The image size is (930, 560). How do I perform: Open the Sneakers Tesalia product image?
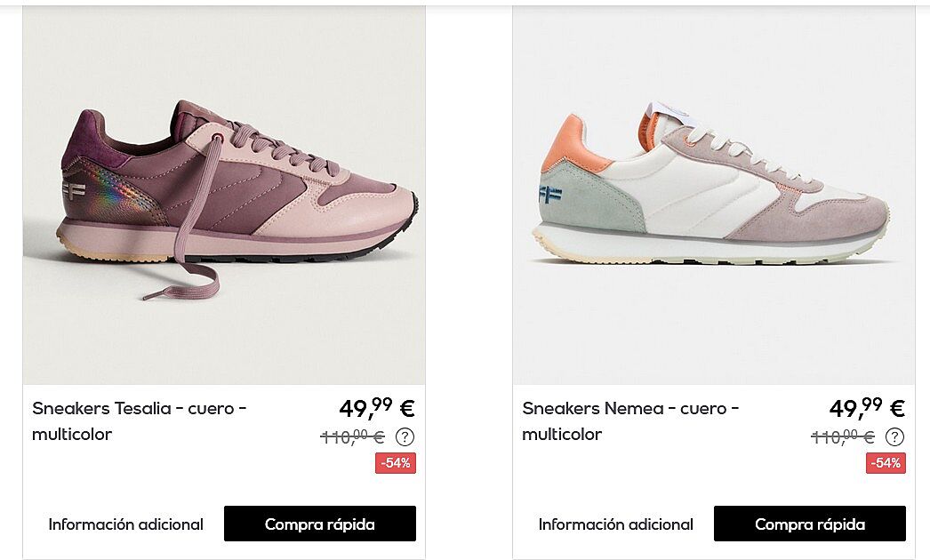(x=223, y=196)
